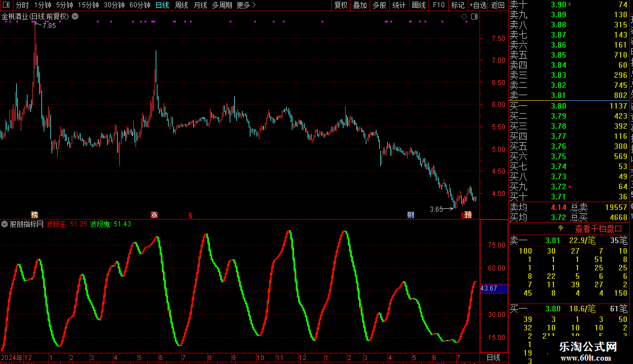Viewport: 633px width, 364px height.
Task: Click the 总买 total 4668
Action: click(x=618, y=217)
